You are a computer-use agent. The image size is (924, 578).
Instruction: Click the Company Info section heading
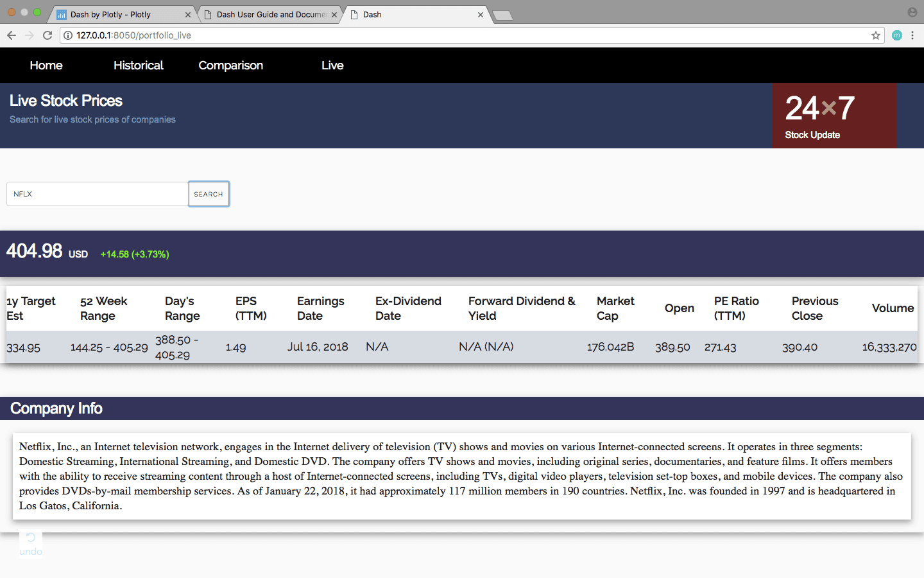pos(56,408)
